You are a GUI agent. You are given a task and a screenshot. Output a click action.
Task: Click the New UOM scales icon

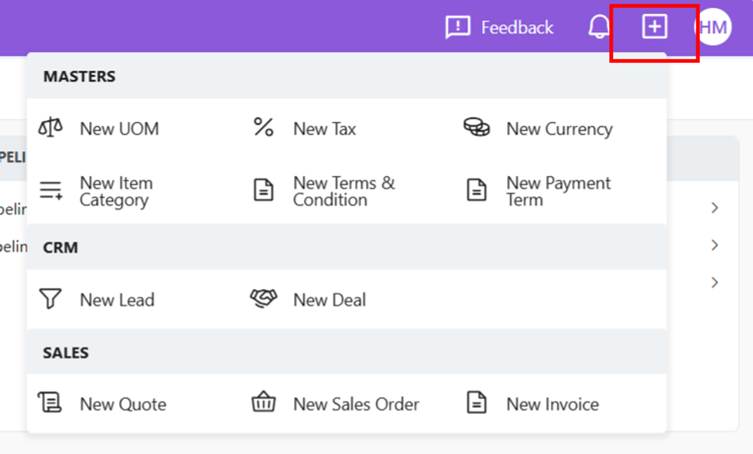coord(50,128)
